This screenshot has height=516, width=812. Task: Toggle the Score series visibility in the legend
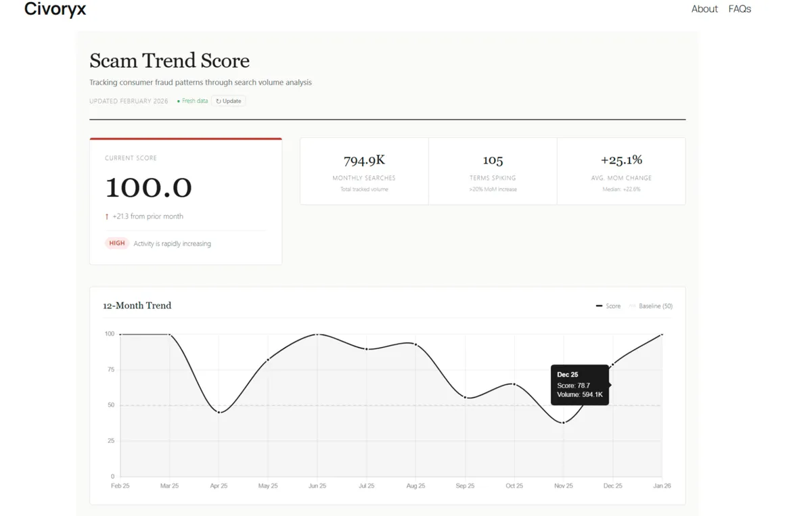(x=610, y=306)
